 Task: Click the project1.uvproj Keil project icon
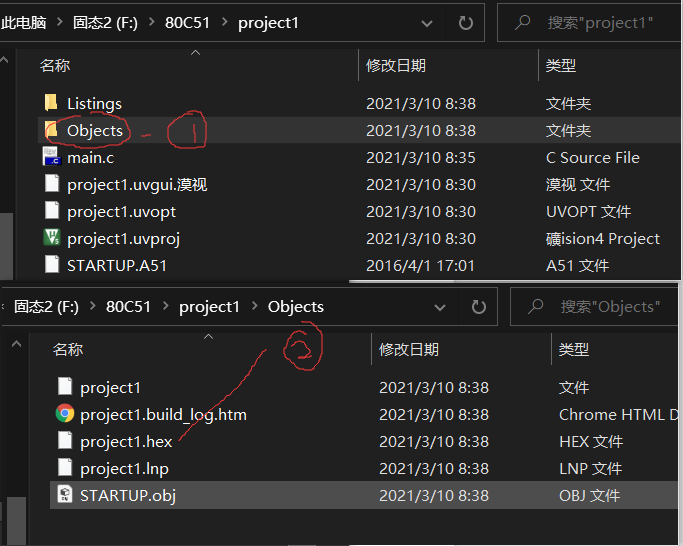click(x=51, y=238)
